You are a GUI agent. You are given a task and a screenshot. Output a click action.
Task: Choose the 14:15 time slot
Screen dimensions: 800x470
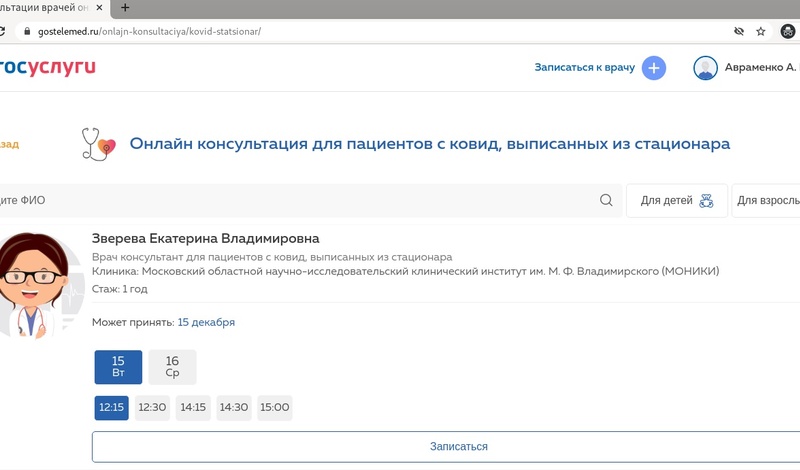[x=193, y=408]
